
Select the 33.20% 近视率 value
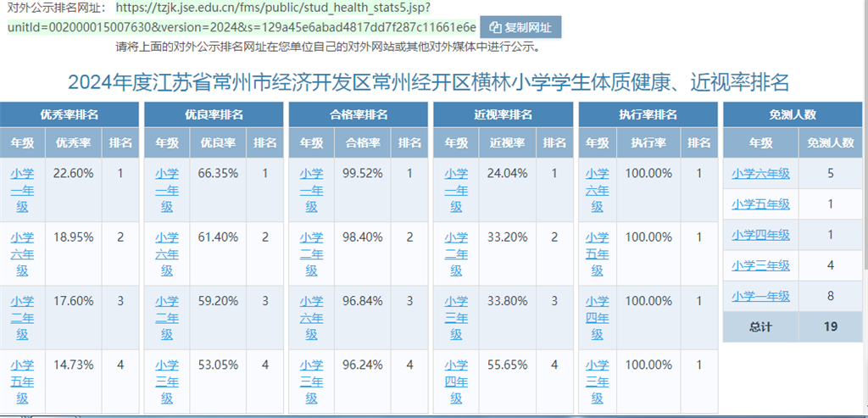pyautogui.click(x=508, y=237)
